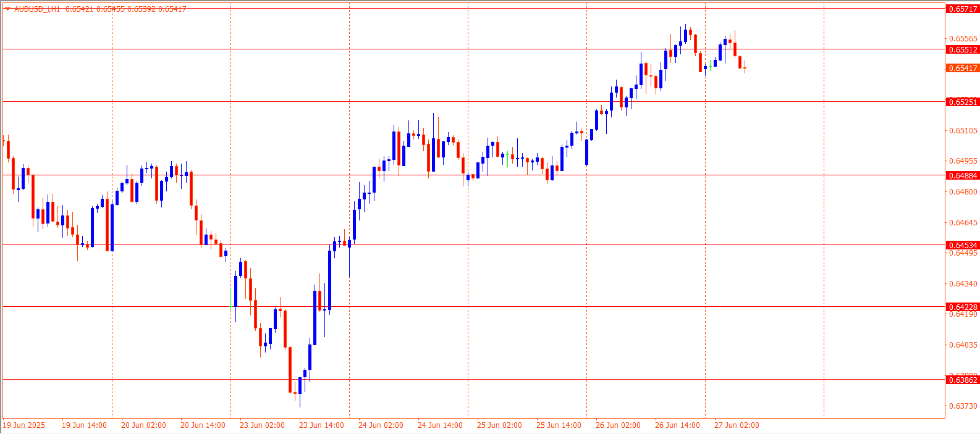Click the 26 Jun 14:00 time label
Screen dimensions: 980x434
677,425
